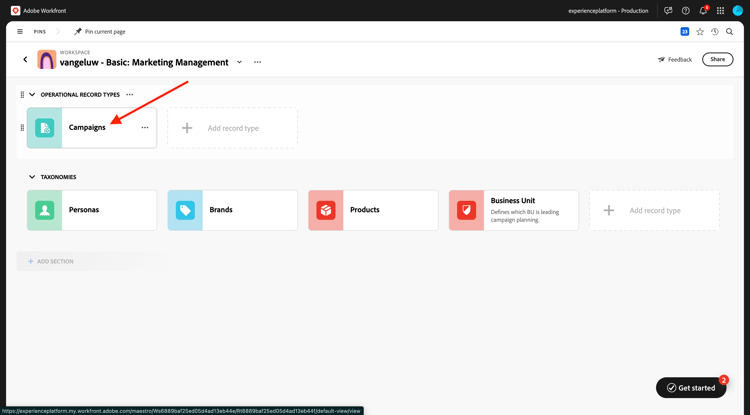Add record type in Taxonomies section
Viewport: 750px width, 415px height.
[x=654, y=210]
